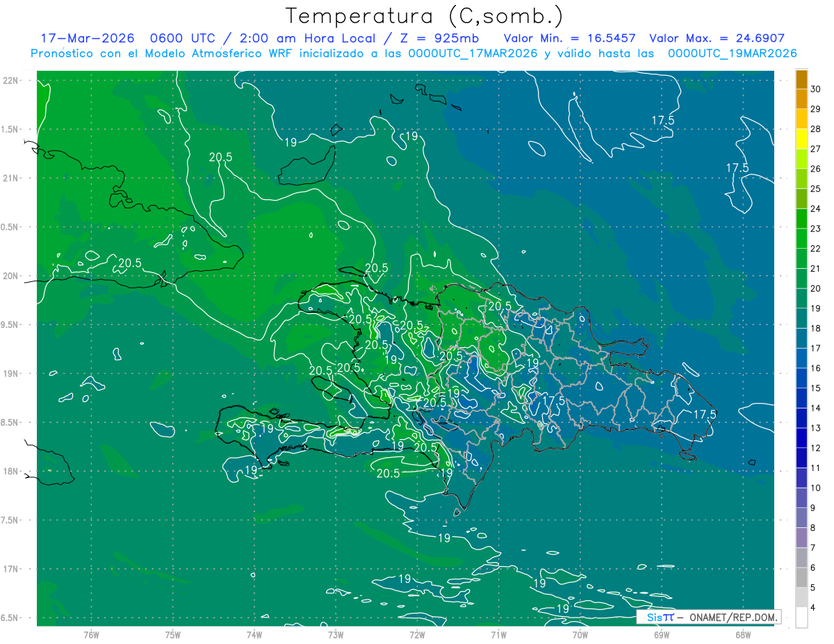Click the "Temperatura (C,somb.)" map title

[425, 17]
